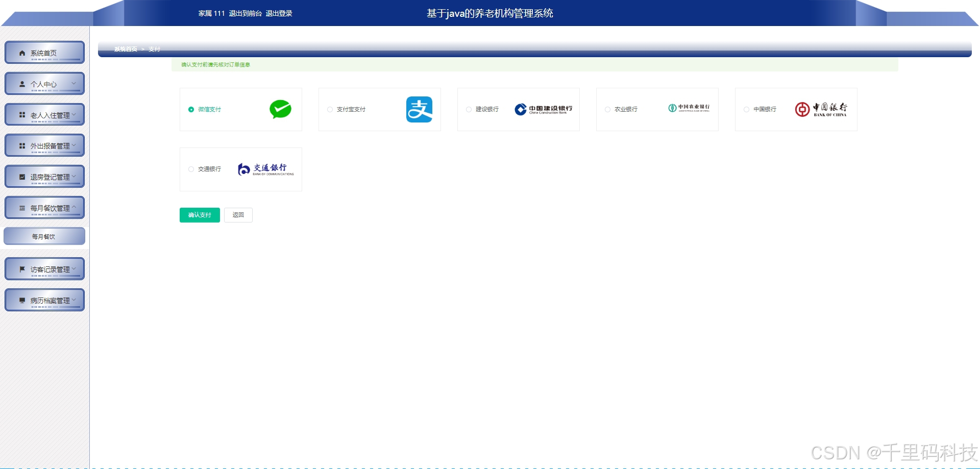
Task: Click the WeChat Pay green logo
Action: pyautogui.click(x=280, y=109)
